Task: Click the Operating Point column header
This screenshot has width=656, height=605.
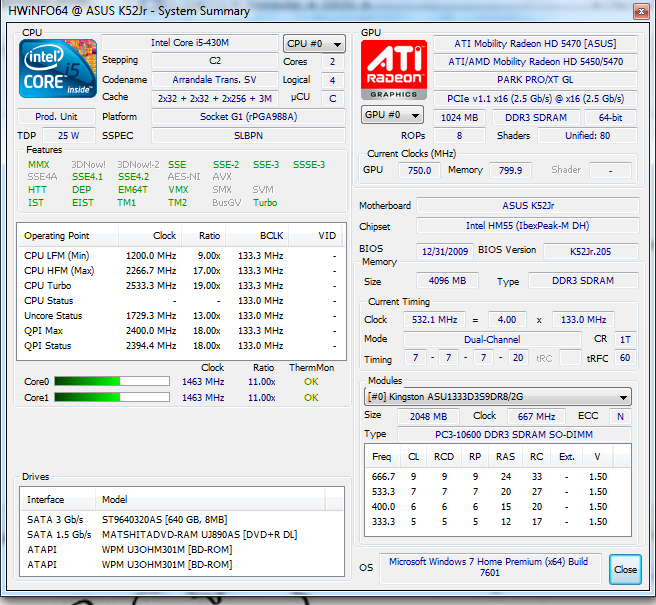Action: (x=68, y=236)
